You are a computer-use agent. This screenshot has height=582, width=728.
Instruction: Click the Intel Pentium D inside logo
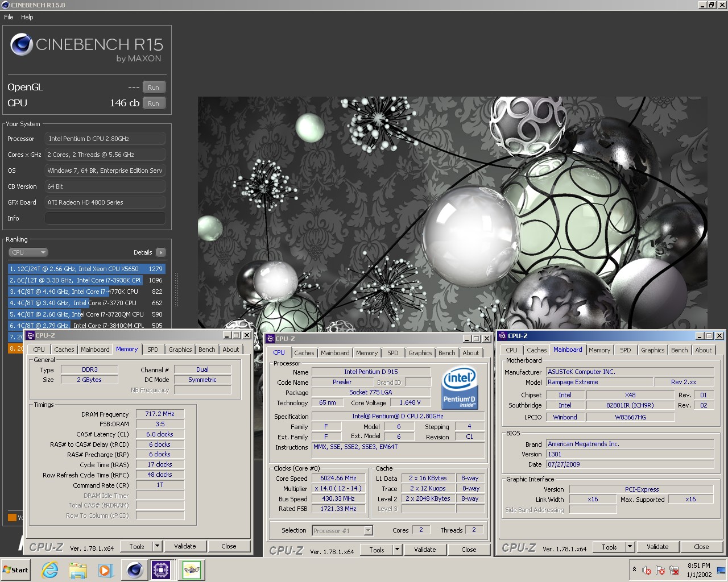(x=460, y=388)
